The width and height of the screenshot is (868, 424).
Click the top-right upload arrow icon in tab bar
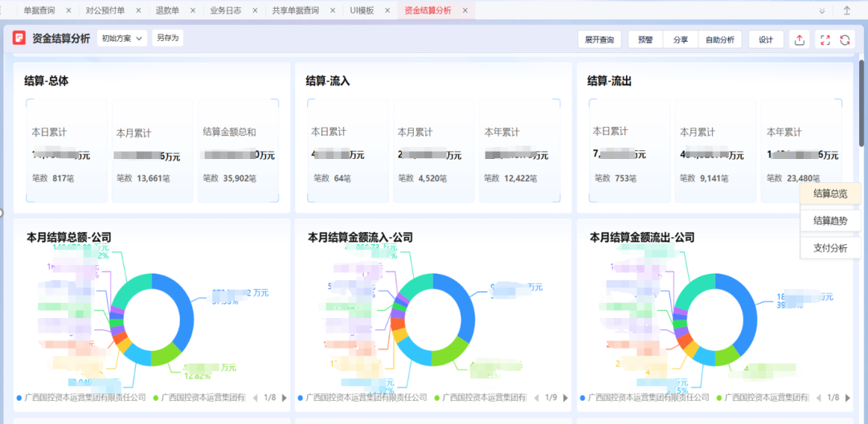click(846, 10)
